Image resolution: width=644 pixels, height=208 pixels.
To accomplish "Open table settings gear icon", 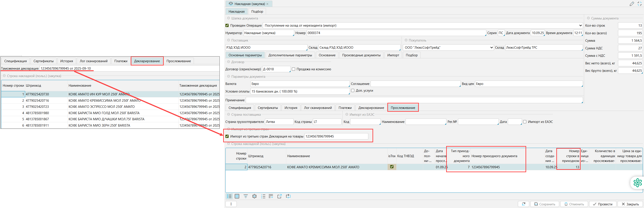I will (254, 196).
